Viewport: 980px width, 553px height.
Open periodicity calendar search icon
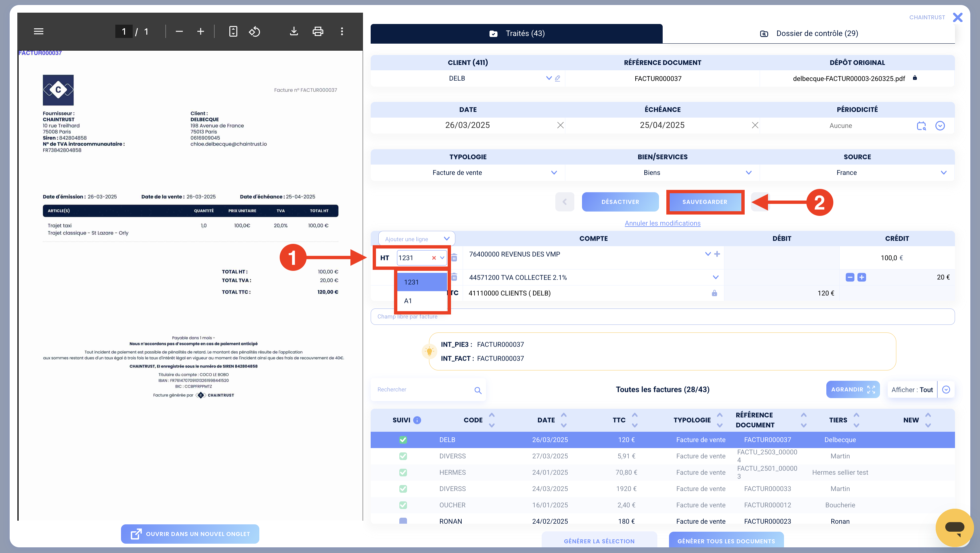point(921,126)
